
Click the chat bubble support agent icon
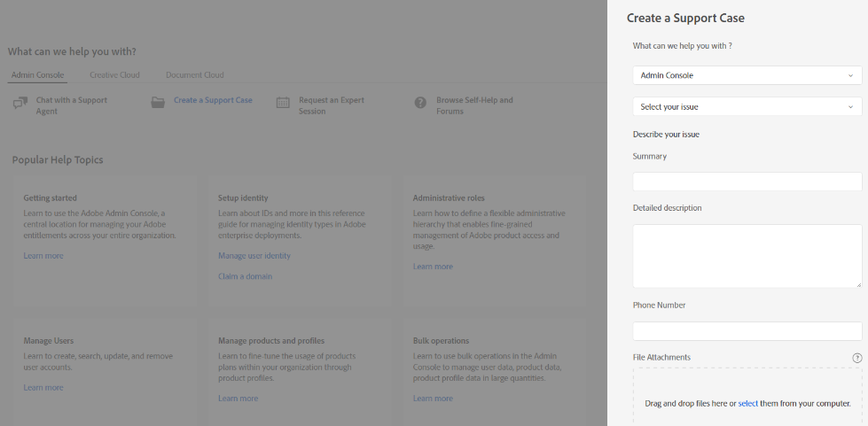[x=20, y=103]
